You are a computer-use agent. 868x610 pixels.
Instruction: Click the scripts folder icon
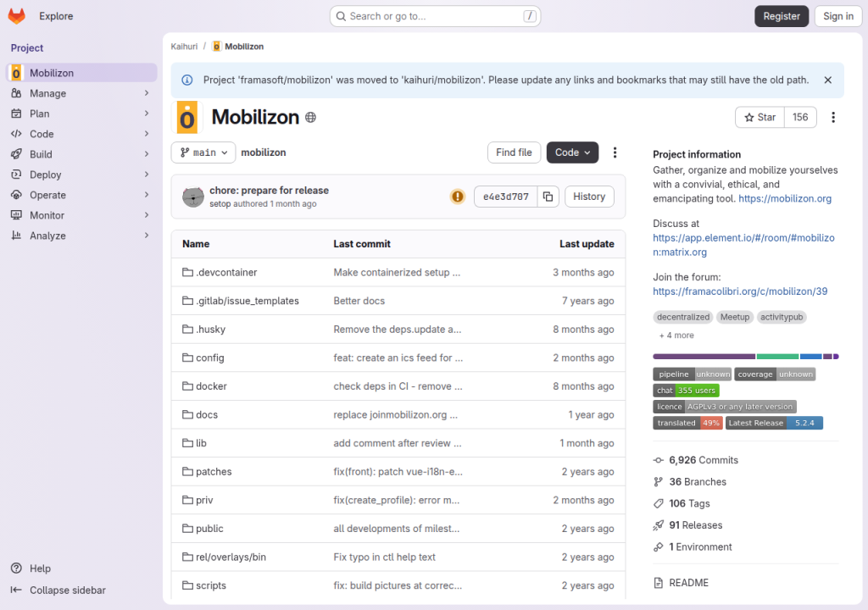[x=187, y=585]
